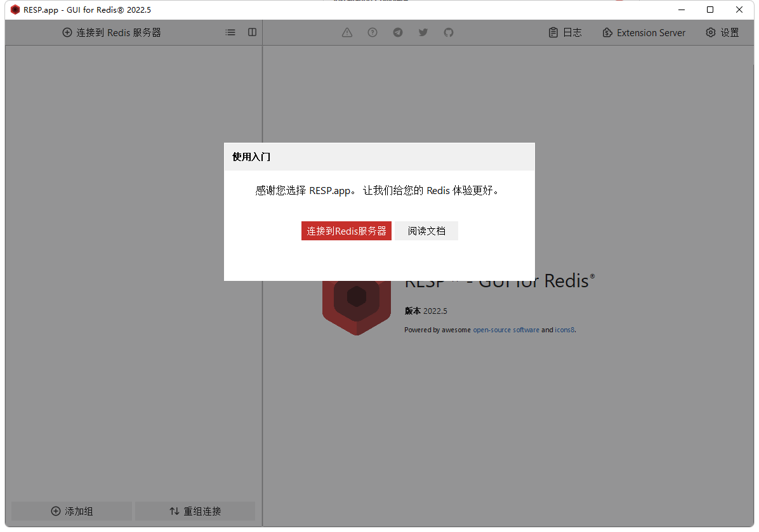Click the connect to Redis server plus icon
759x532 pixels.
67,32
